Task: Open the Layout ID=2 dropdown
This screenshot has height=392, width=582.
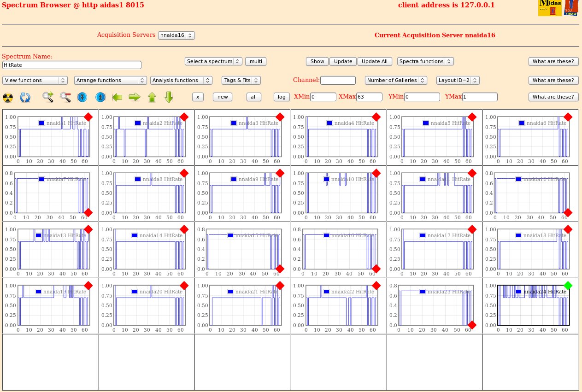Action: click(x=458, y=80)
